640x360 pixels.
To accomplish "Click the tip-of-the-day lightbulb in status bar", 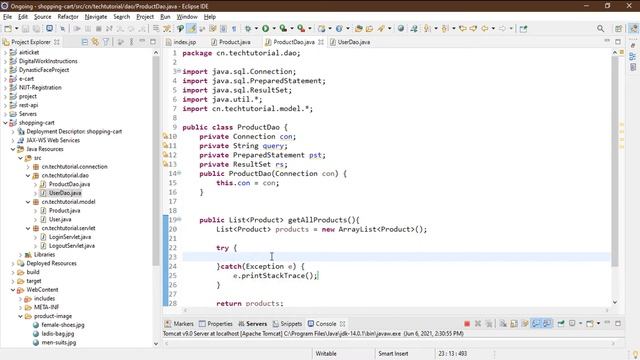I will pyautogui.click(x=635, y=354).
